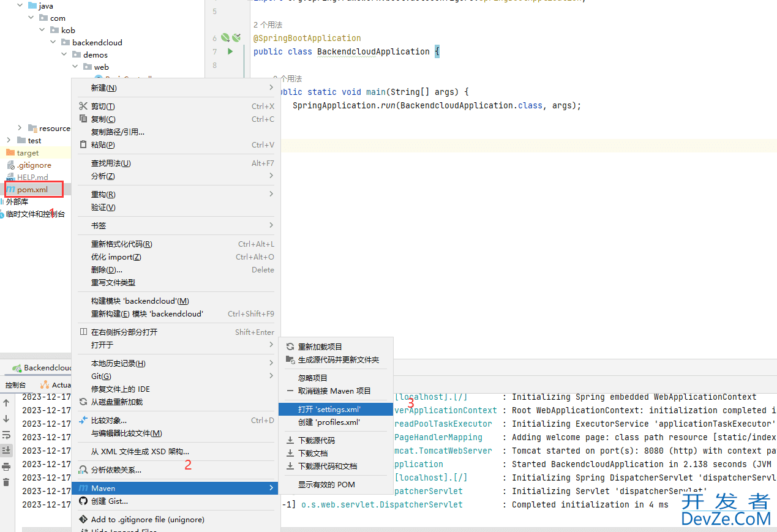Collapse the backendcloud package chevron
Screen dimensions: 777x532
pos(53,42)
